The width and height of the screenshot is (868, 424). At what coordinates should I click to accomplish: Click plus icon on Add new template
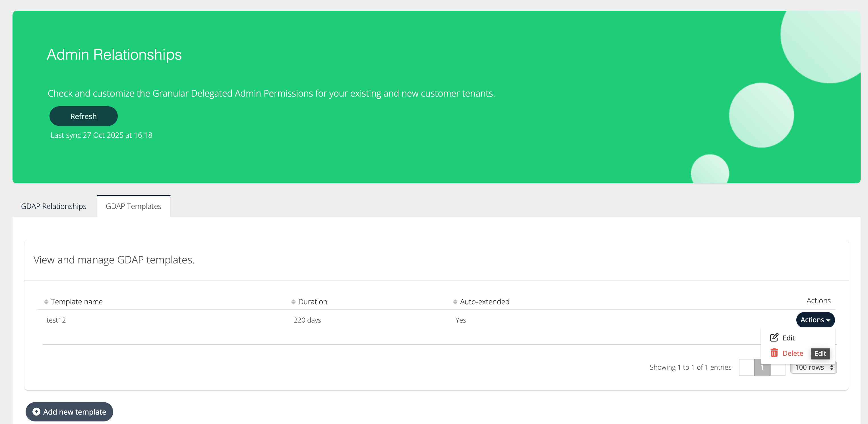36,411
